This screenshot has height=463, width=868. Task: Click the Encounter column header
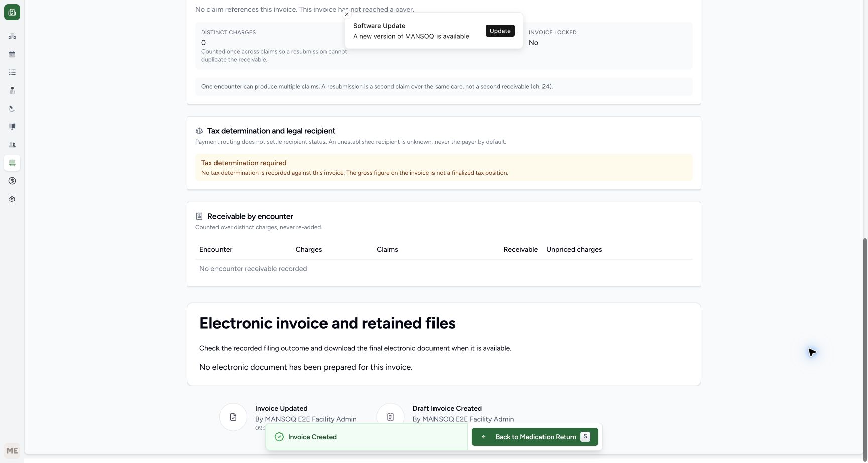pyautogui.click(x=215, y=249)
